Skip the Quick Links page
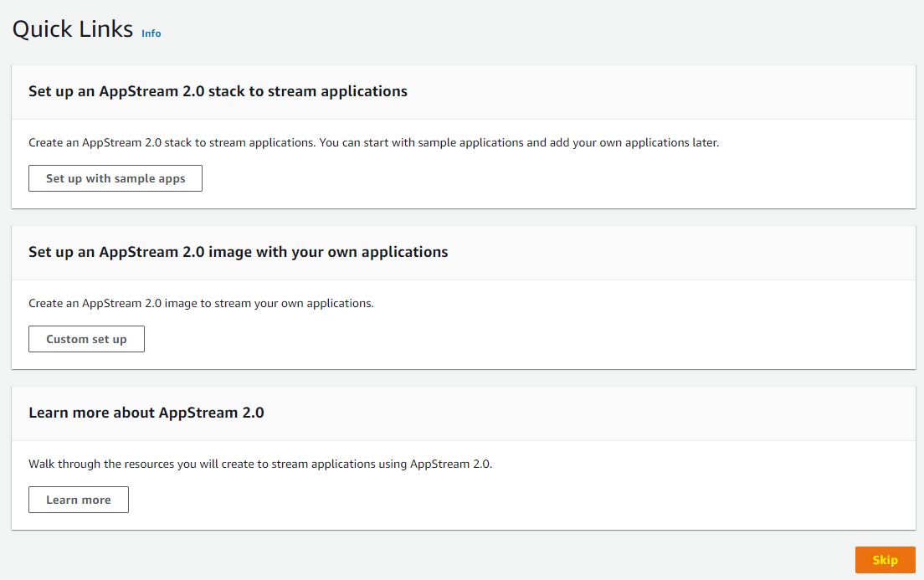This screenshot has width=924, height=580. 885,560
